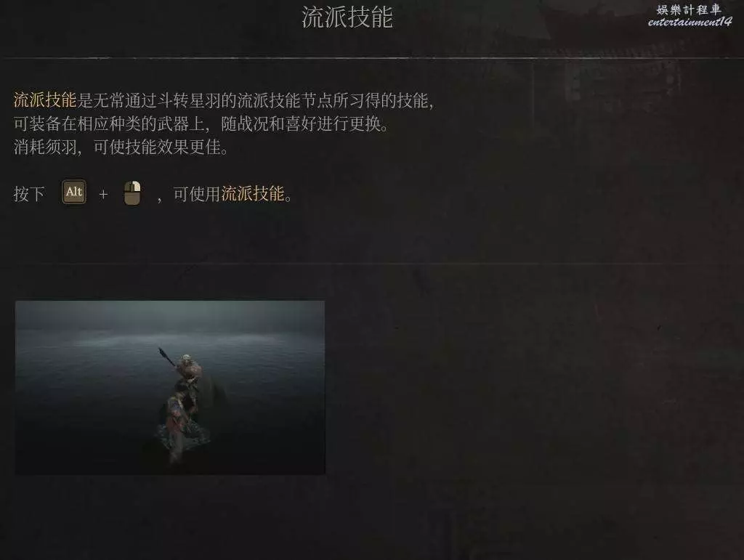Click the spear-wielding character in preview

pyautogui.click(x=187, y=369)
